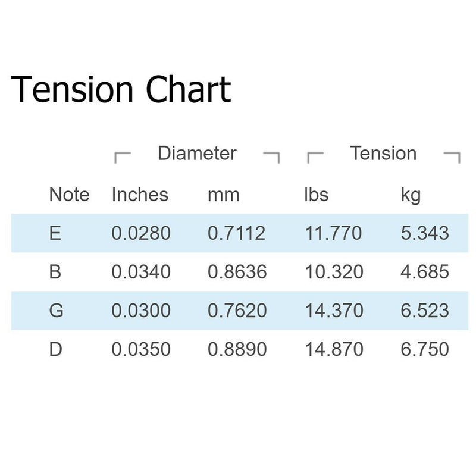
Task: Click the Note column header
Action: coord(69,195)
